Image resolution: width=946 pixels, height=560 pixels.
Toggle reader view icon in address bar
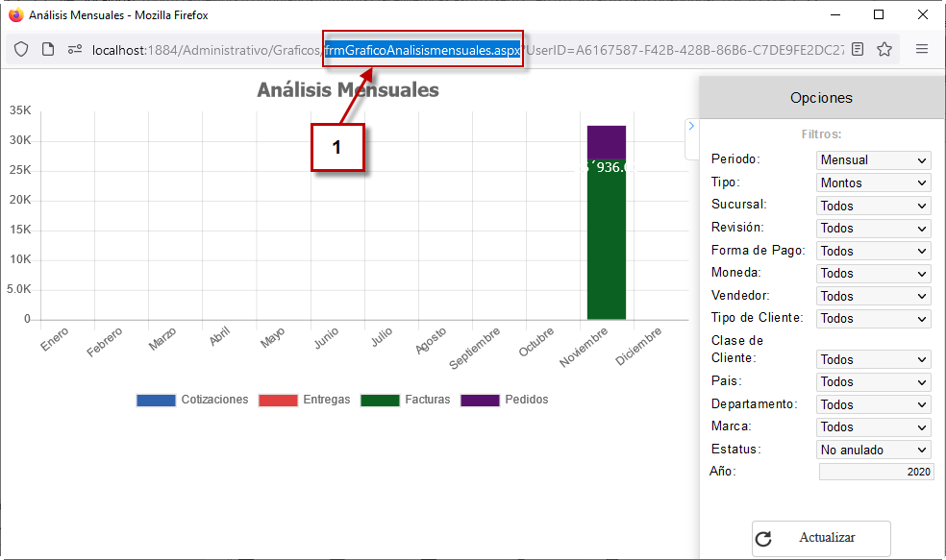(x=858, y=49)
